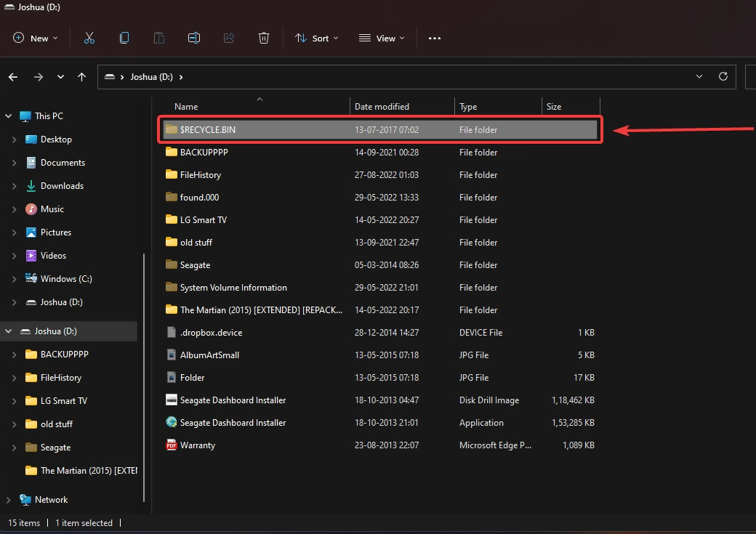Open the Sort options dropdown

click(317, 38)
